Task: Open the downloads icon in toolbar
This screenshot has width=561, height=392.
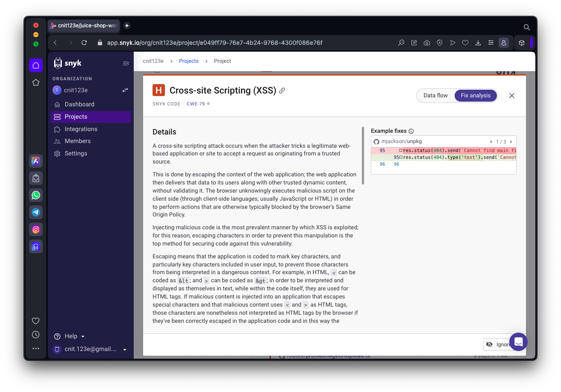Action: click(478, 43)
